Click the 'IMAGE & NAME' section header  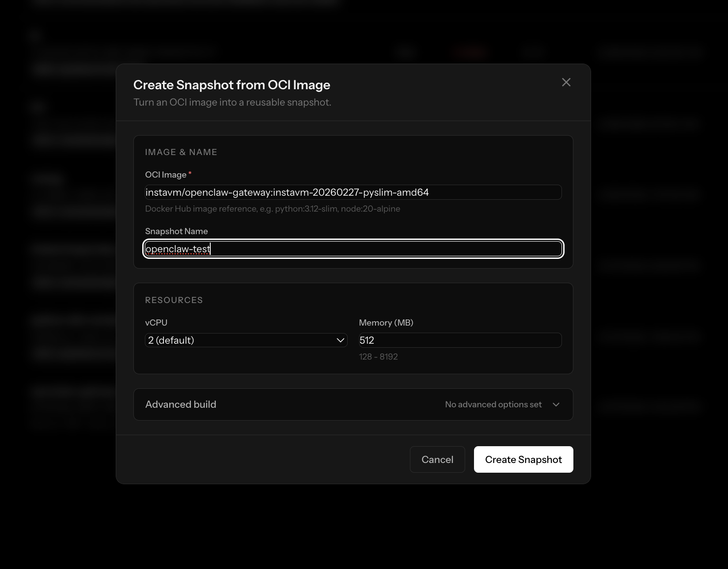[x=181, y=152]
